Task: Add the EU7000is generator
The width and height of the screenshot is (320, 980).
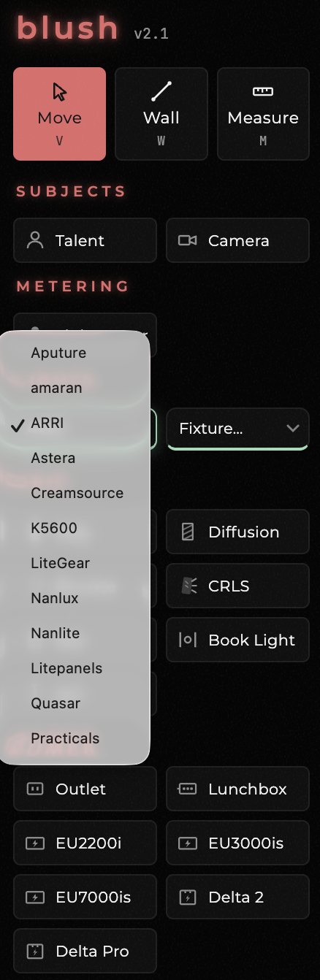Action: pyautogui.click(x=85, y=897)
